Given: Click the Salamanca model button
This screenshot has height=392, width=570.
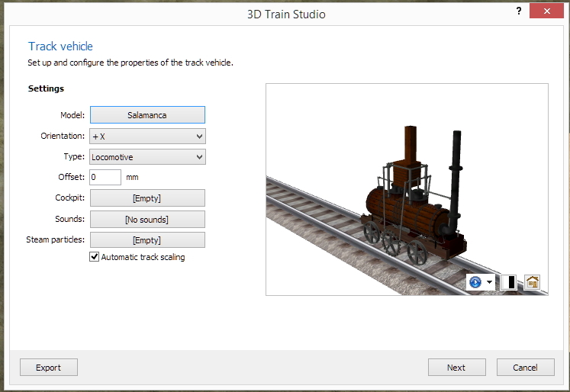Looking at the screenshot, I should point(147,115).
